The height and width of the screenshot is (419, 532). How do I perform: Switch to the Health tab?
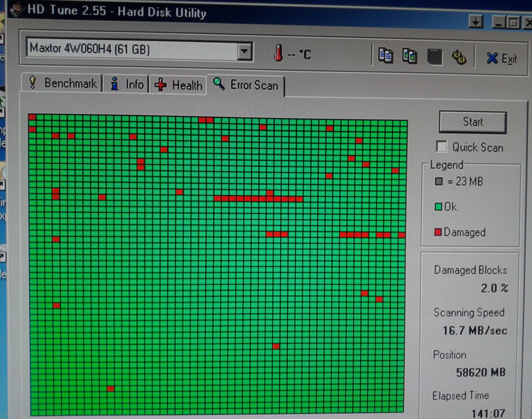pos(178,85)
